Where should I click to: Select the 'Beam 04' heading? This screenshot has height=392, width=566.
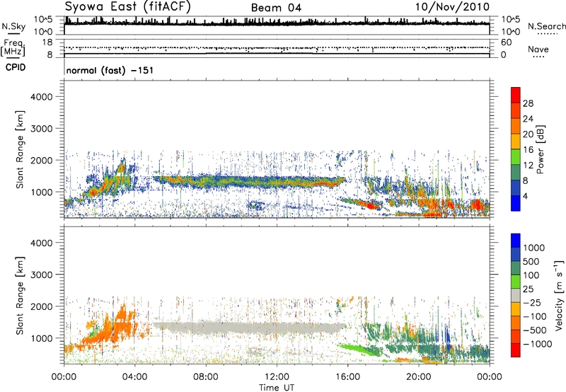point(276,8)
